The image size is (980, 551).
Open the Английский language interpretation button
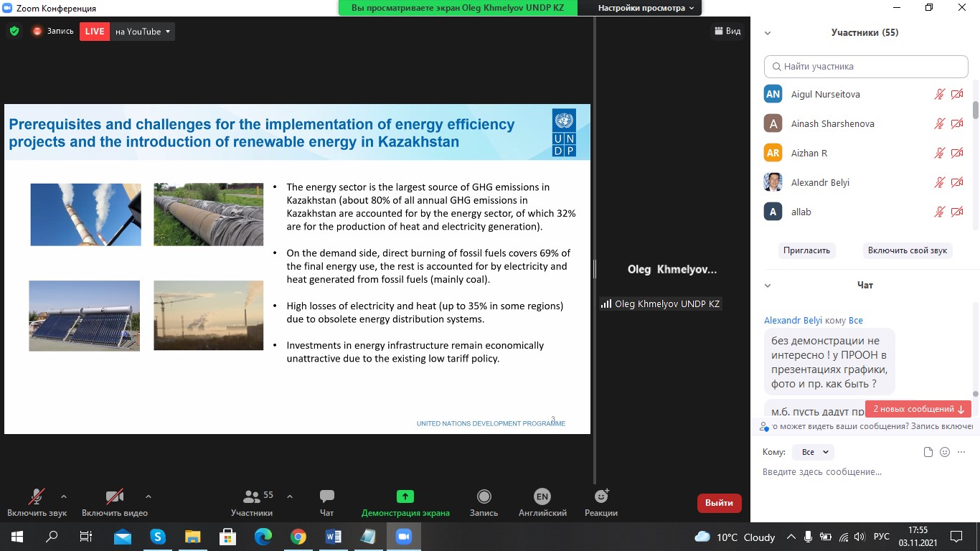[542, 502]
